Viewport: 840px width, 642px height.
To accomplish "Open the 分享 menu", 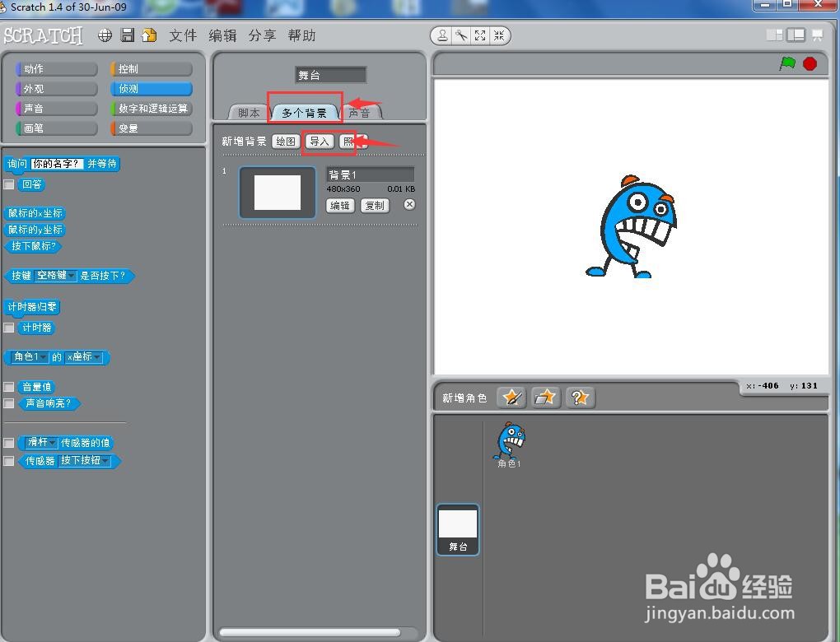I will tap(262, 35).
